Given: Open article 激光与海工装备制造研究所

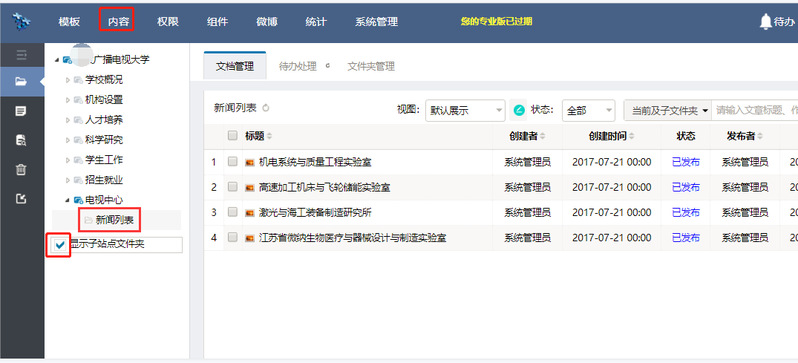Looking at the screenshot, I should 315,213.
